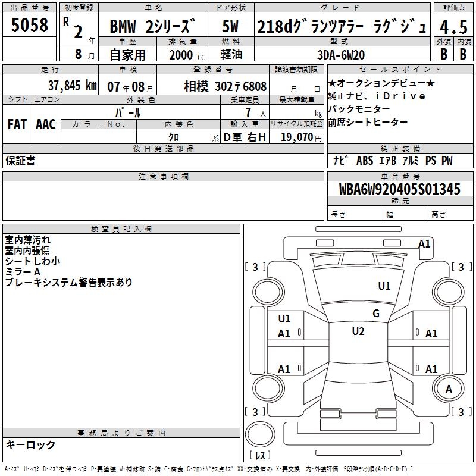
Task: Click the door type value 5W
Action: click(231, 26)
